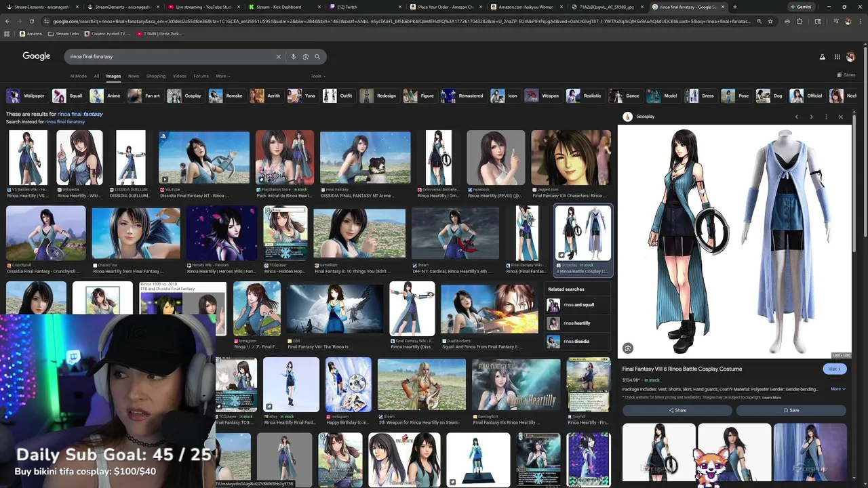Filter images by Realistic chip
Screen dimensions: 868x488
pos(585,96)
